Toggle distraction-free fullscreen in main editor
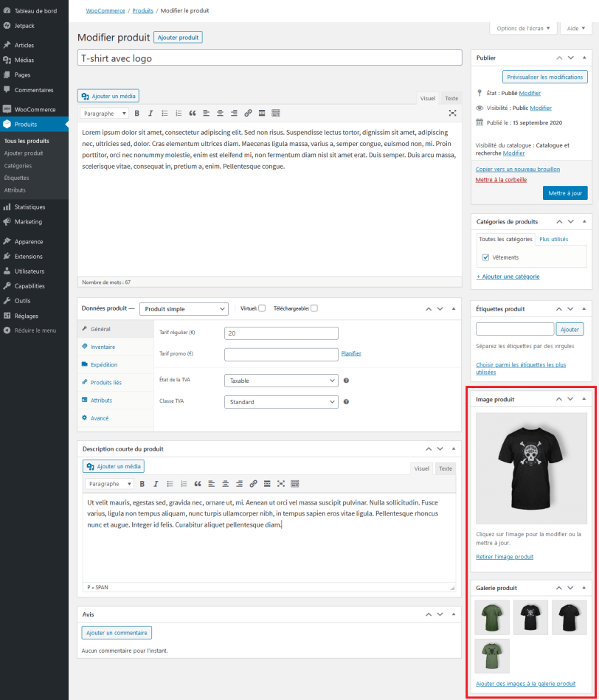Screen dimensions: 599x700 click(x=452, y=113)
